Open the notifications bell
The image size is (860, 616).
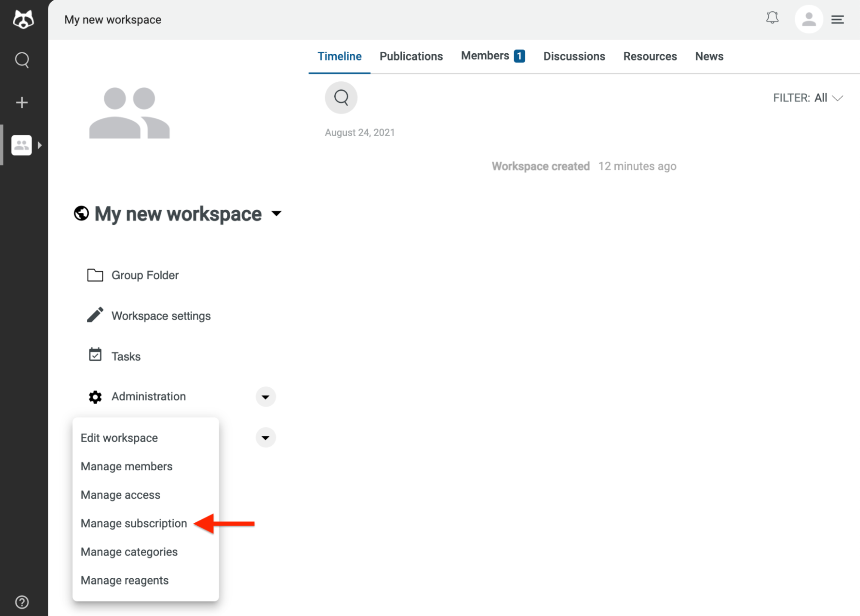pos(772,18)
